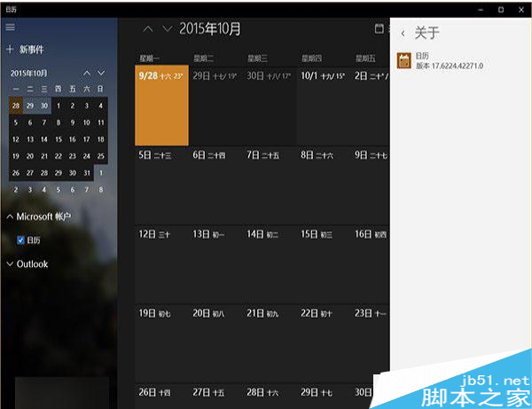Screen dimensions: 532x409
Task: Expand the Outlook account section
Action: coord(27,264)
